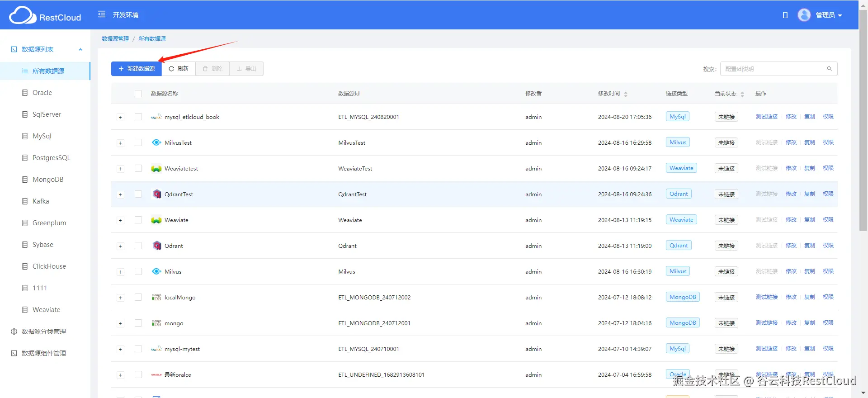Click the MySQL logo of mysql-mytest row
Screen dimensions: 868x398
click(156, 349)
